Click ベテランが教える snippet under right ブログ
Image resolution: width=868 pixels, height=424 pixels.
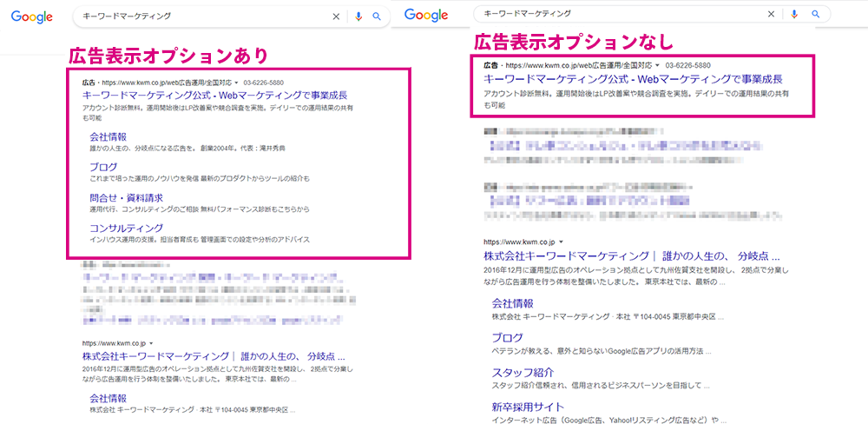tap(602, 351)
